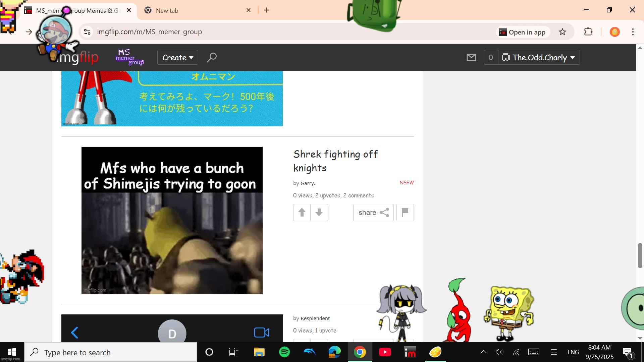Click the forward navigation arrow

(x=29, y=32)
